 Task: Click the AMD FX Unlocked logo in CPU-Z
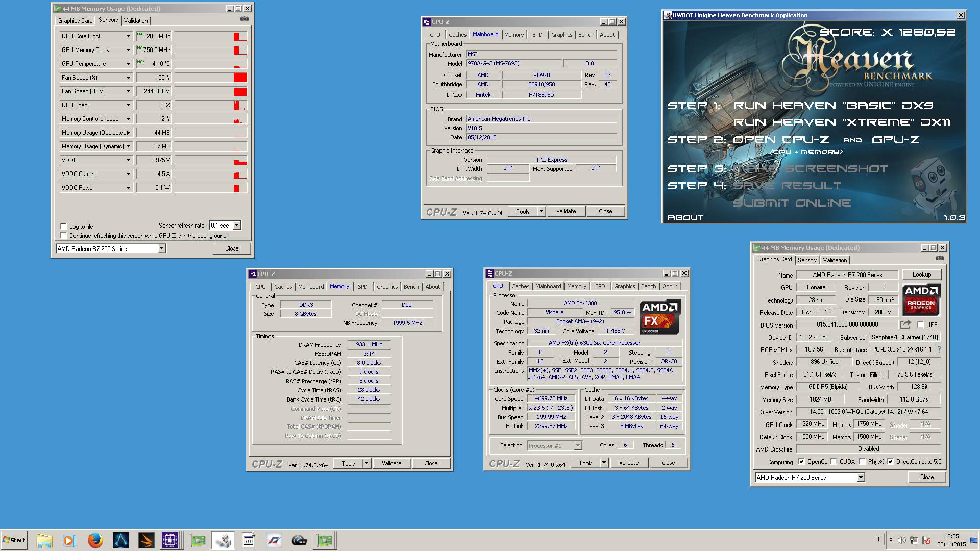(660, 317)
